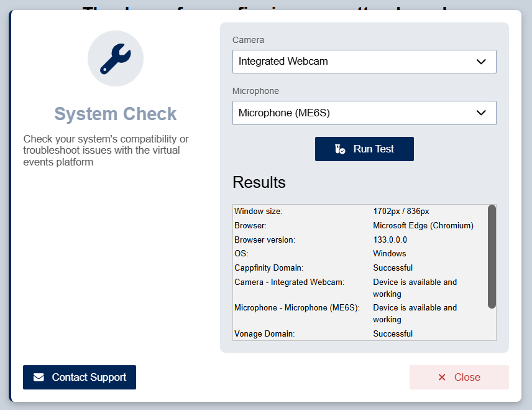532x410 pixels.
Task: Click the wrench icon above System Check
Action: [x=116, y=58]
